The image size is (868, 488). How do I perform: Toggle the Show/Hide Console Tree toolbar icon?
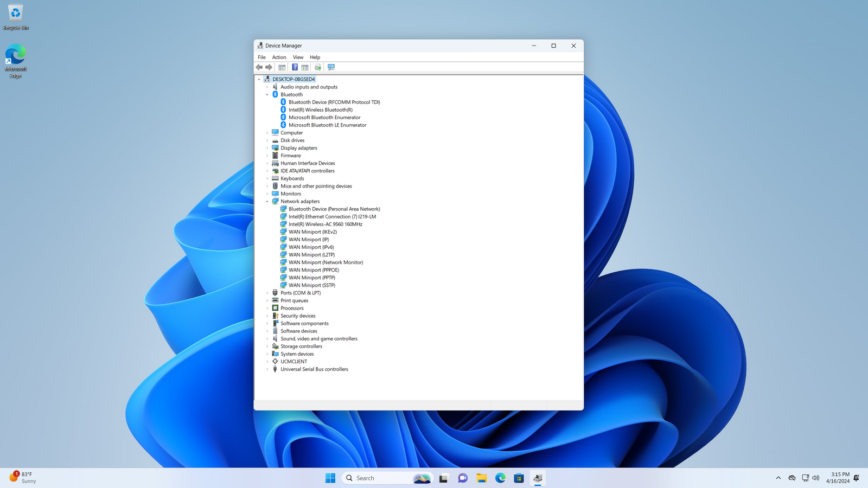tap(282, 67)
